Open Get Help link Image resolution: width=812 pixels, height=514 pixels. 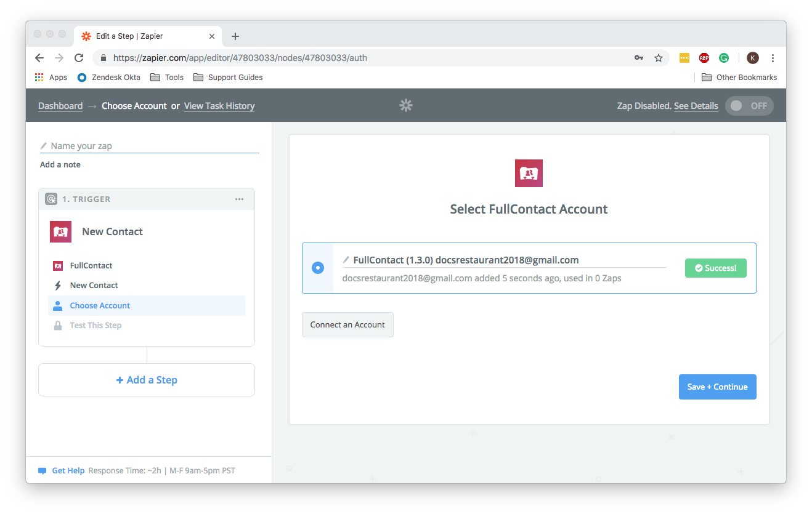tap(68, 470)
